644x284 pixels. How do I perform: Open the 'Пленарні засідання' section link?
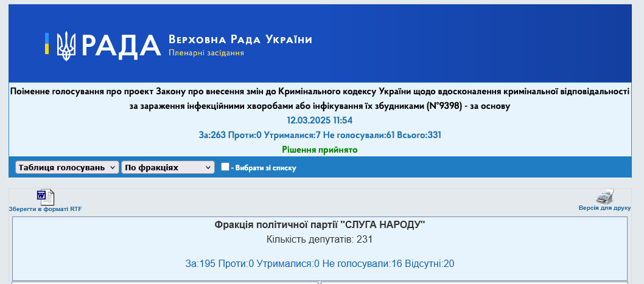pyautogui.click(x=206, y=53)
